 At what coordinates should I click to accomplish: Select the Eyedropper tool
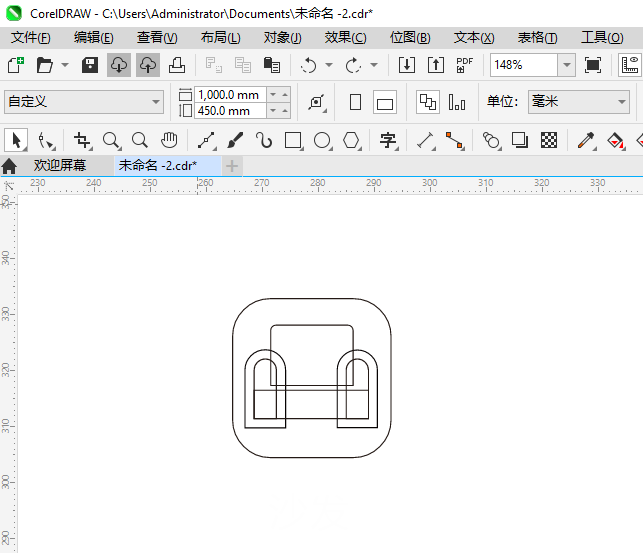coord(586,141)
